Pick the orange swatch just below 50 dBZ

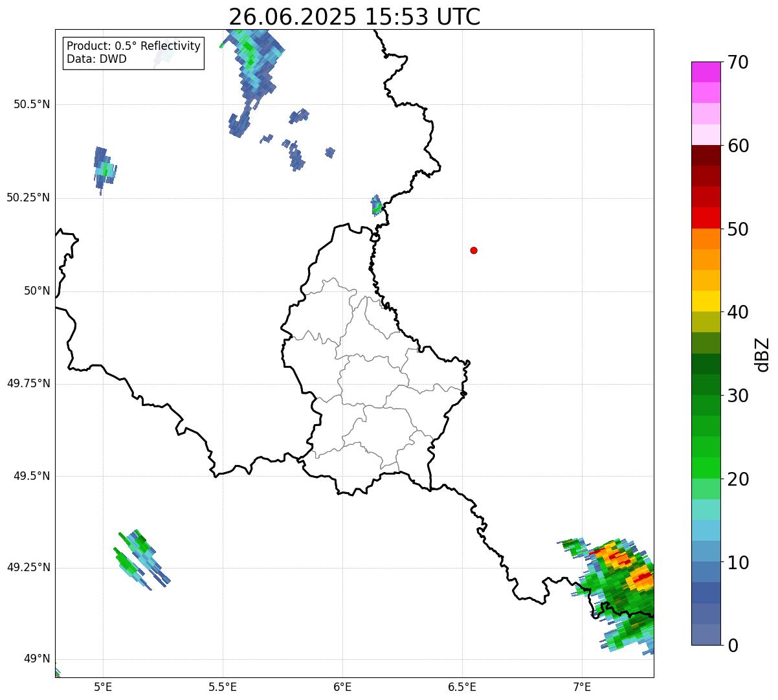click(706, 239)
